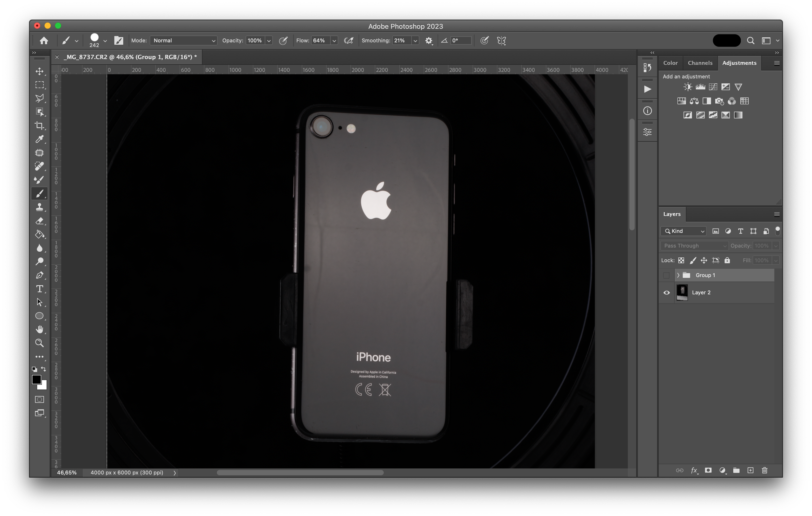This screenshot has height=516, width=812.
Task: Show the Group 1 layer visibility
Action: 666,275
